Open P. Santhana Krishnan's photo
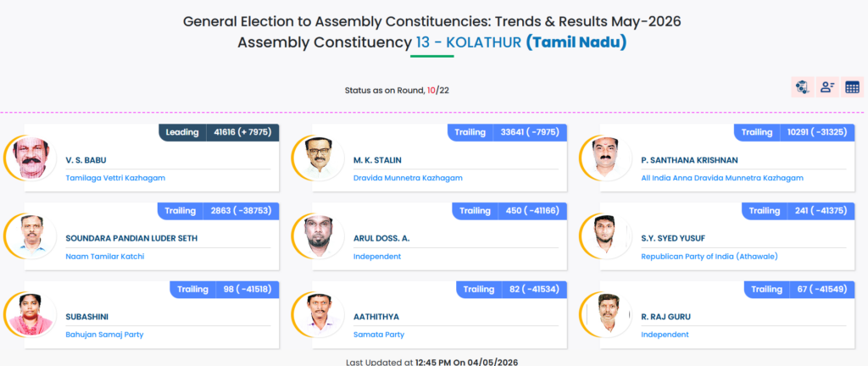The height and width of the screenshot is (366, 868). 607,158
